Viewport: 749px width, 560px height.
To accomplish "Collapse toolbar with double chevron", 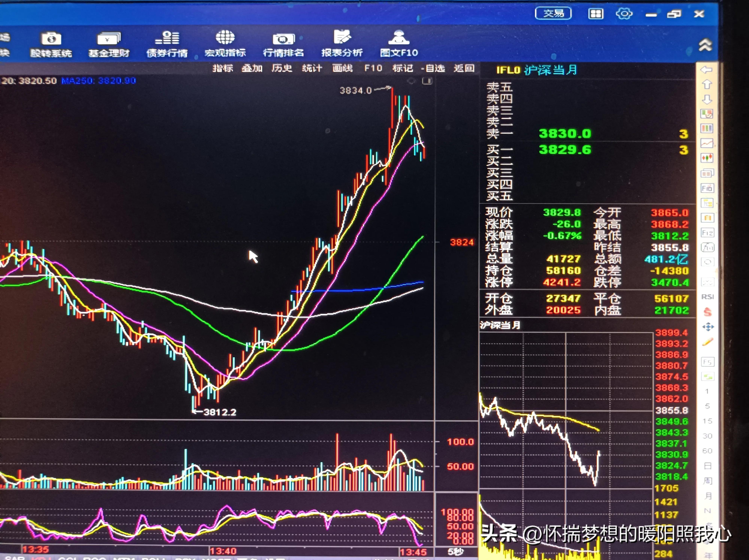I will click(x=705, y=45).
